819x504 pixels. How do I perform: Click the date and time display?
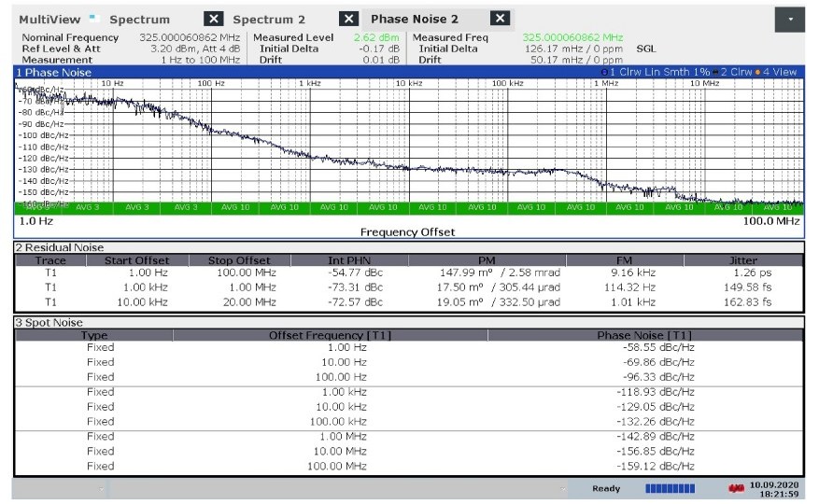[x=777, y=488]
